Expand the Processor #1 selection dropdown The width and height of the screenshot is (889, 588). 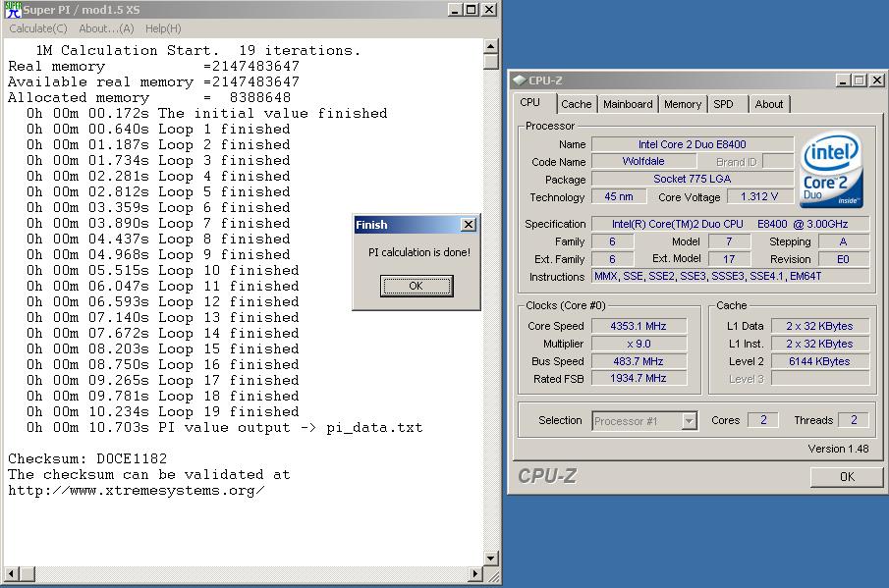[x=689, y=421]
